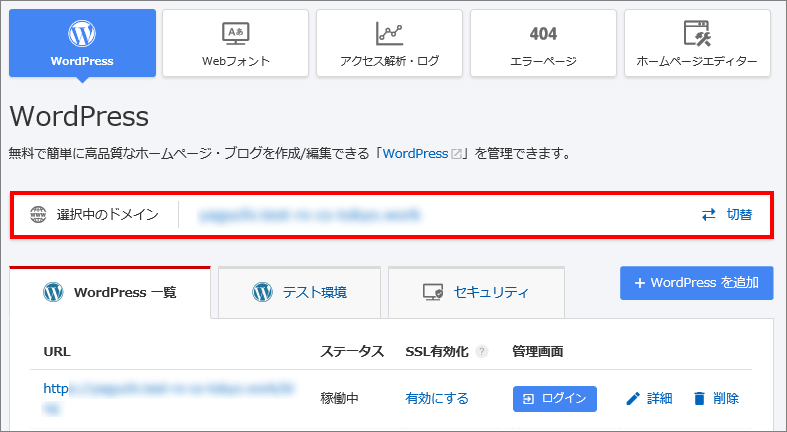Switch to the テスト環境 tab

tap(299, 292)
